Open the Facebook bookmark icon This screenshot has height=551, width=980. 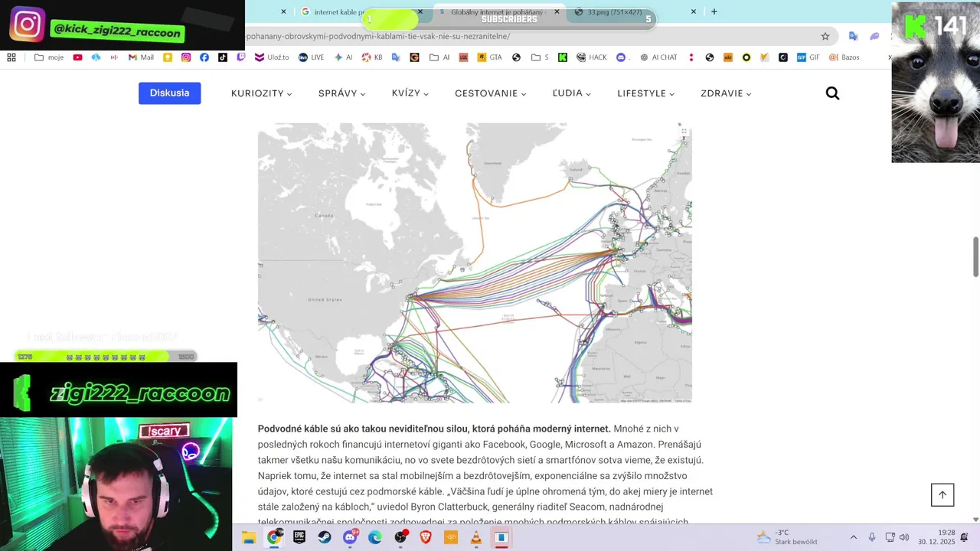[x=204, y=57]
